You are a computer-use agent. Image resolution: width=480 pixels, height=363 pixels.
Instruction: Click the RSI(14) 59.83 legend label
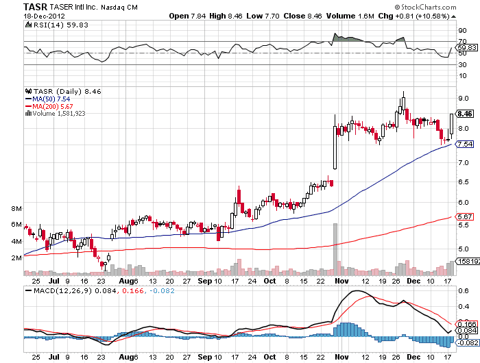point(60,25)
